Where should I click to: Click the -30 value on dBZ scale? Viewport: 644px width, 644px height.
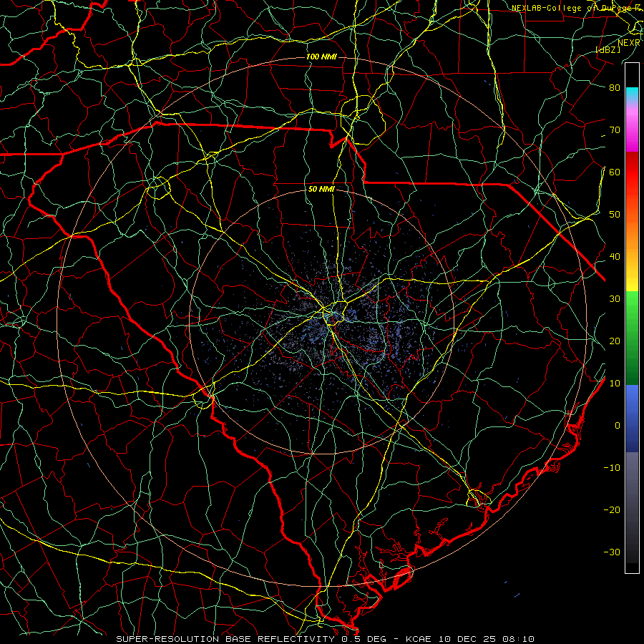612,553
